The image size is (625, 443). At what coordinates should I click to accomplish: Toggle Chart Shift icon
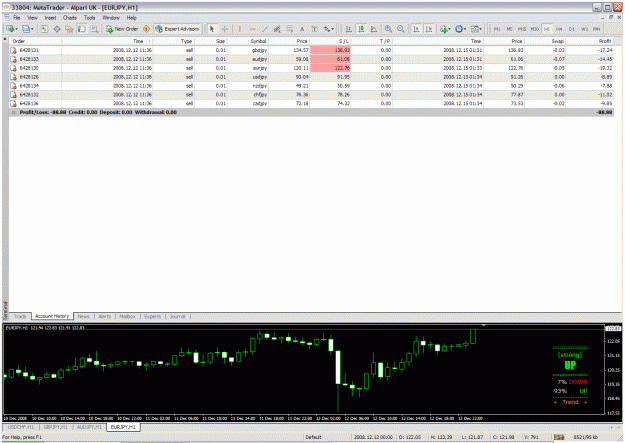429,29
